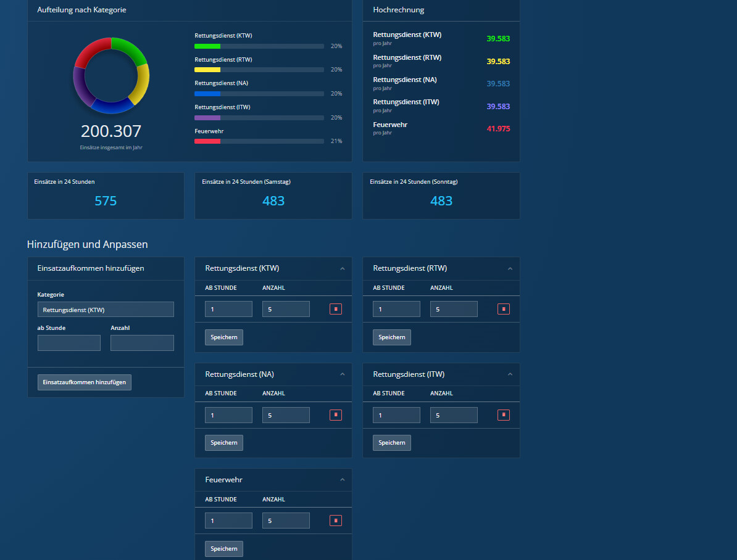Collapse the Rettungsdienst (KTW) panel
737x560 pixels.
pyautogui.click(x=342, y=269)
